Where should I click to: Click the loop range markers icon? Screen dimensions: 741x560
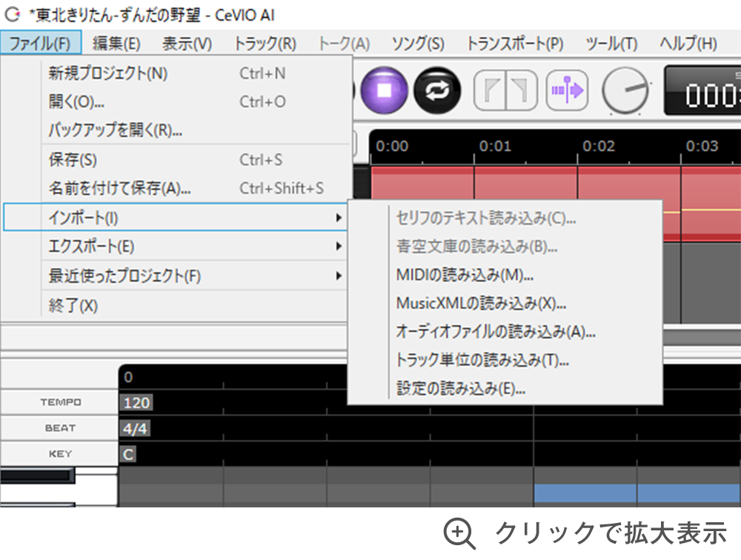pyautogui.click(x=505, y=90)
